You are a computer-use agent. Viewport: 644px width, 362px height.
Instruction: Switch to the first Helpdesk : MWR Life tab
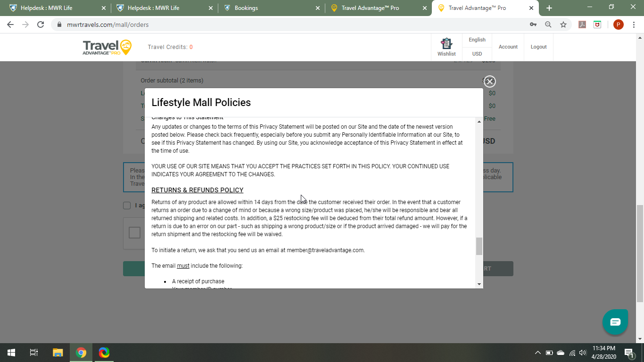pos(57,8)
